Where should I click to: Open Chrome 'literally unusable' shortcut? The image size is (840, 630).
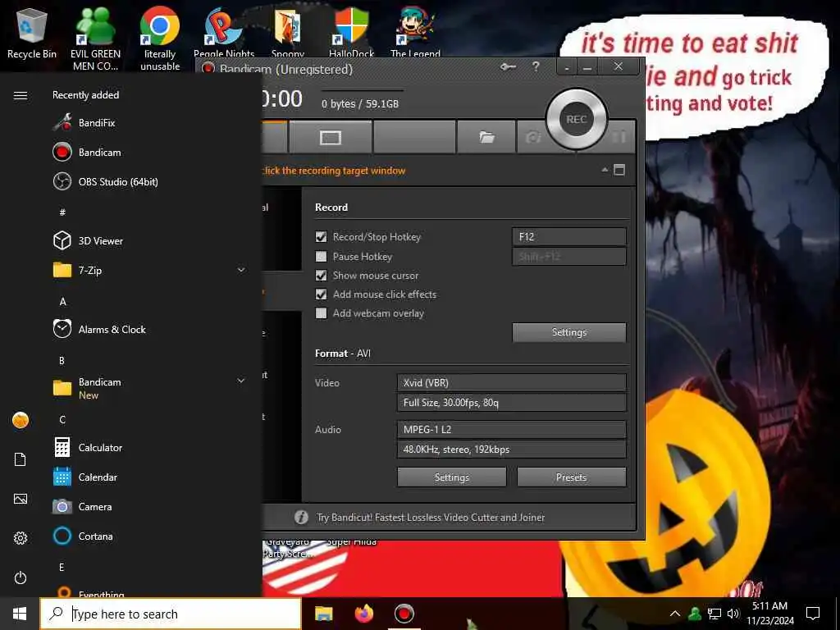[160, 39]
